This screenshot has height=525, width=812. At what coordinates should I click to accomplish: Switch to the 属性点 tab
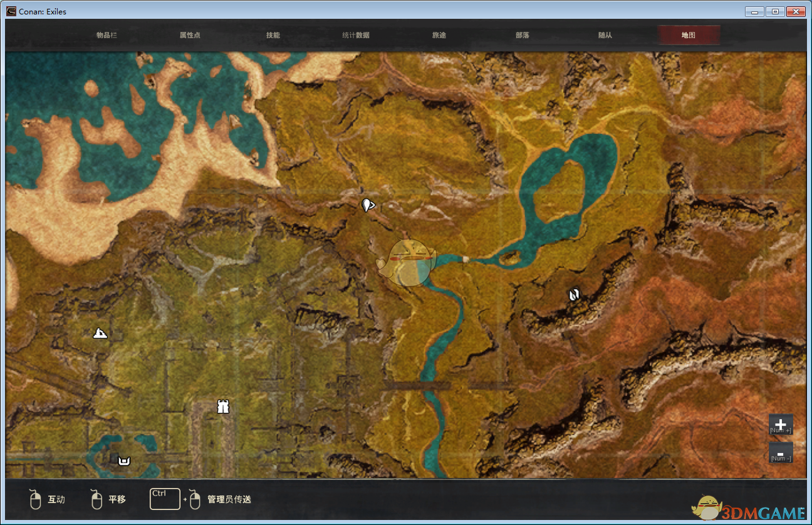click(x=190, y=35)
